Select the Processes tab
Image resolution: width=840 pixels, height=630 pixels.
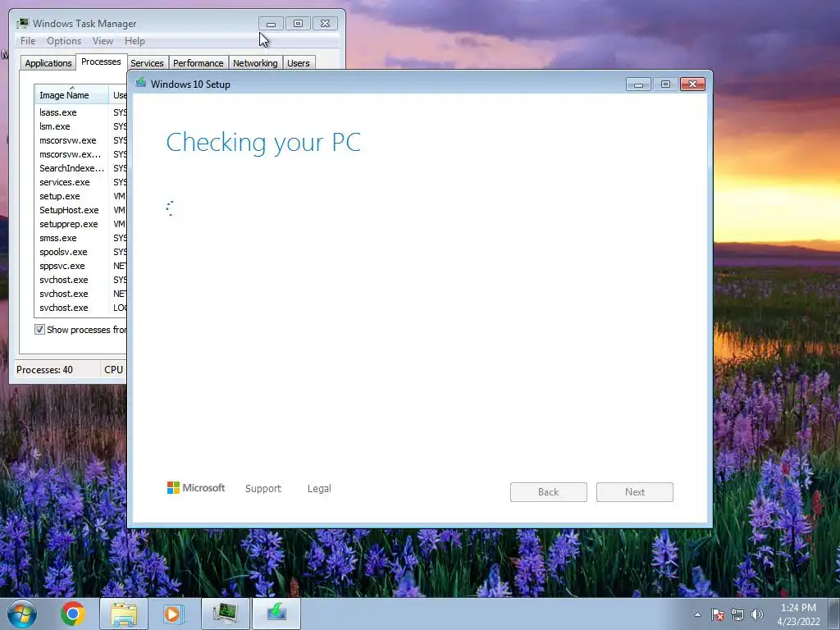point(101,62)
